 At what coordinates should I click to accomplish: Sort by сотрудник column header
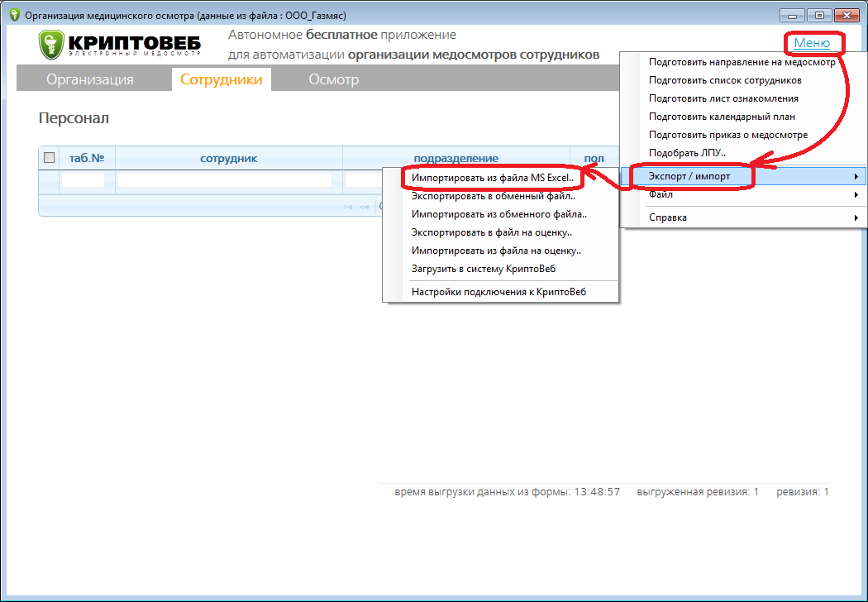[x=228, y=158]
